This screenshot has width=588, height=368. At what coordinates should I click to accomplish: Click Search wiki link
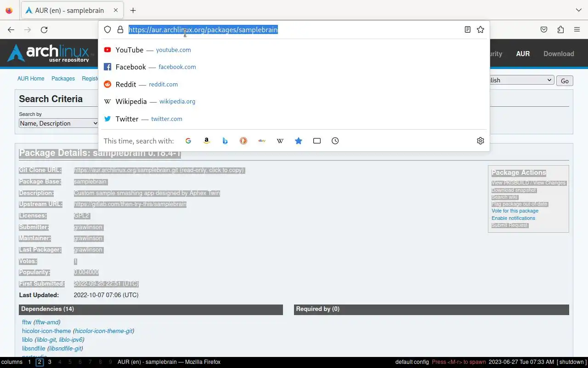click(504, 197)
